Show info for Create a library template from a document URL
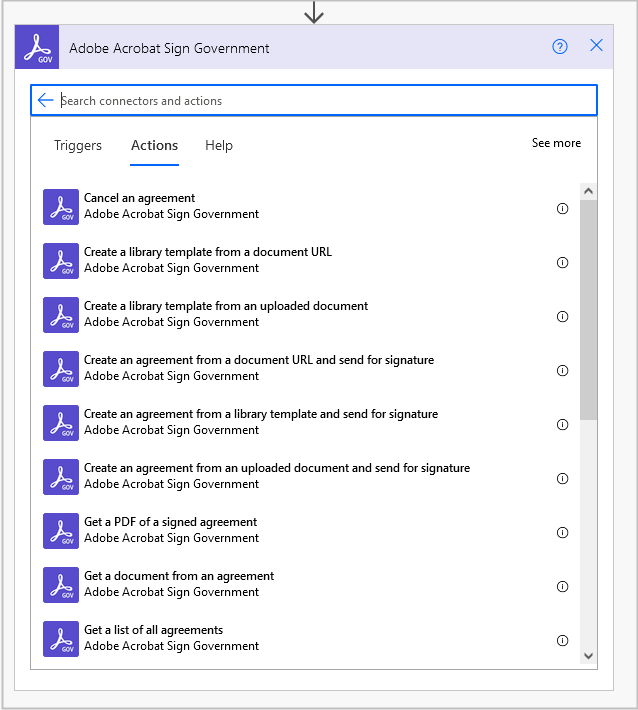Viewport: 638px width, 710px height. coord(562,263)
